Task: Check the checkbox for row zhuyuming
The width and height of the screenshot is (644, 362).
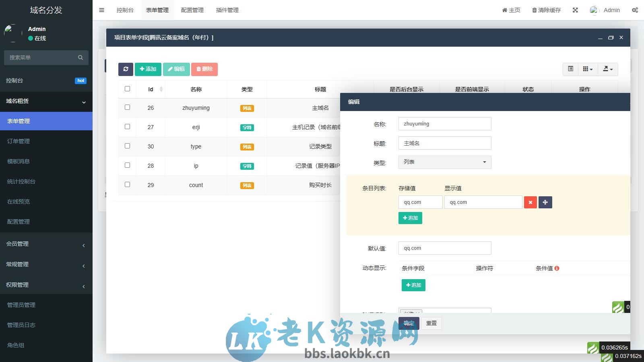Action: pyautogui.click(x=128, y=107)
